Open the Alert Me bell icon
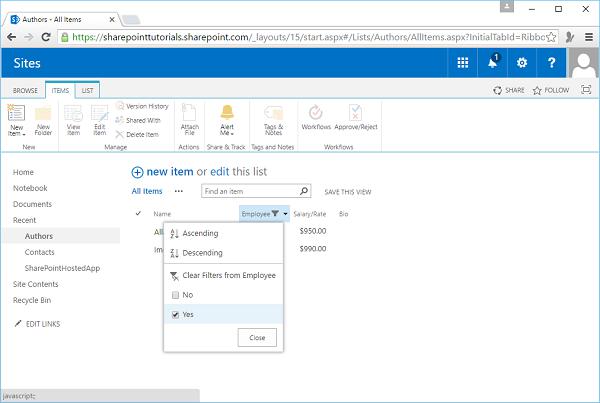This screenshot has width=600, height=403. 227,114
